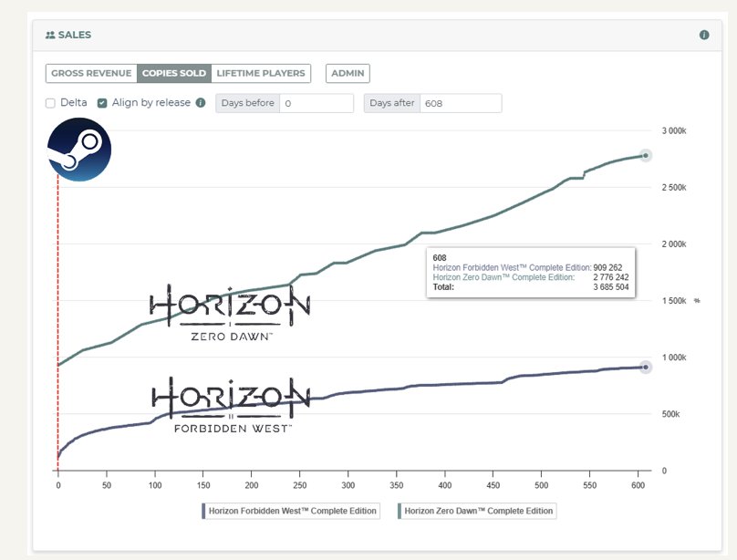Click tooltip Total value 3 685 504
Screen dimensions: 737x560
(x=610, y=286)
